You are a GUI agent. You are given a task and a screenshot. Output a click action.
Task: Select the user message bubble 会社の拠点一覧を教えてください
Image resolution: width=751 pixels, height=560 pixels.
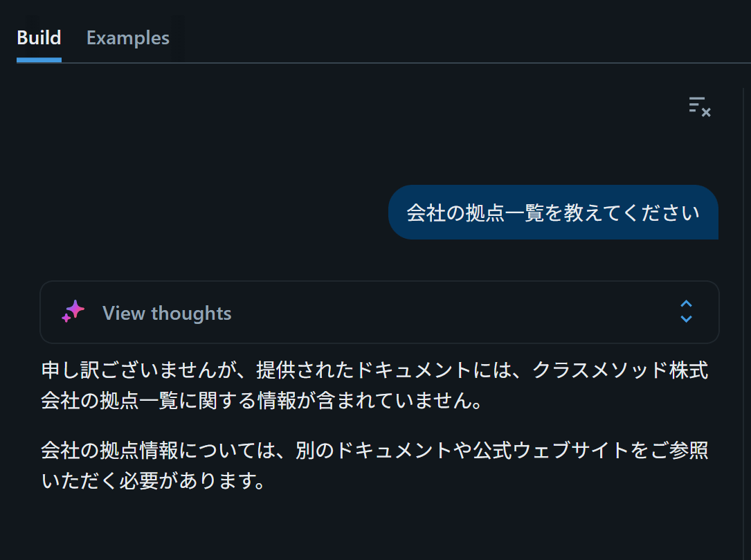coord(553,213)
